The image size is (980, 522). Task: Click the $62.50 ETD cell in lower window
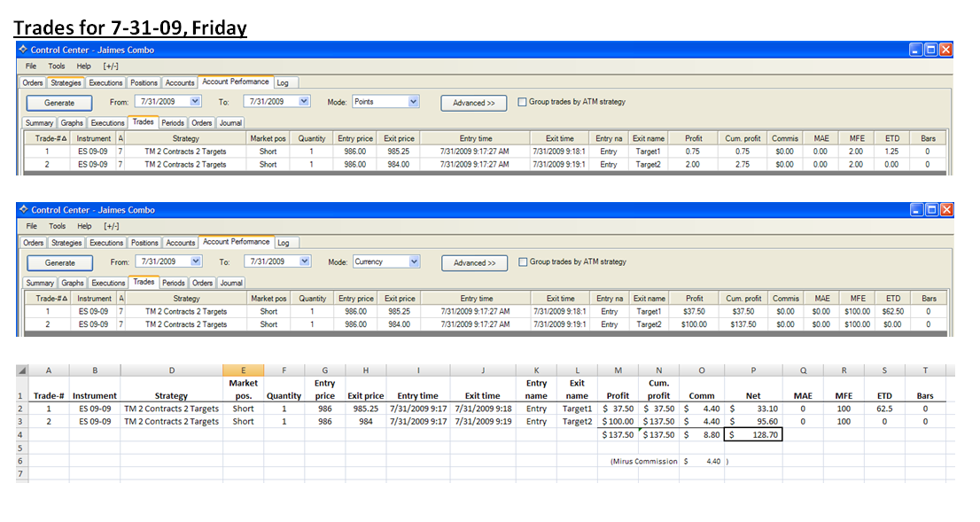[x=892, y=311]
